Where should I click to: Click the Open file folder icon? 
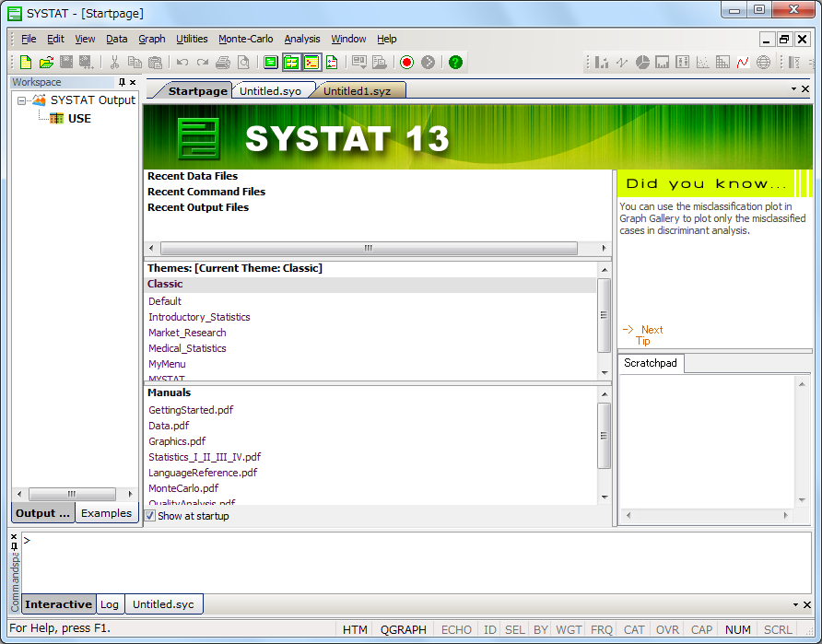[x=46, y=63]
